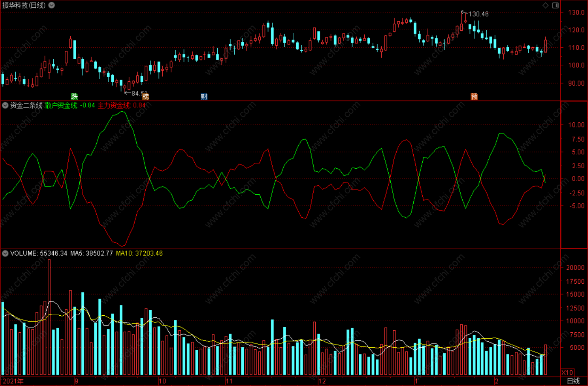Click the 资金二条线 indicator name
This screenshot has height=386, width=588.
[x=26, y=105]
